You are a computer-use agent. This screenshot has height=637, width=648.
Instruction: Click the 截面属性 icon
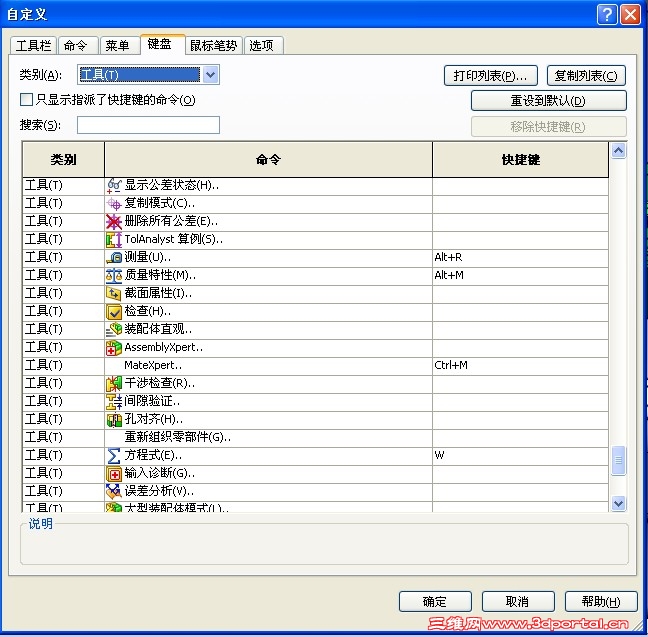[114, 294]
